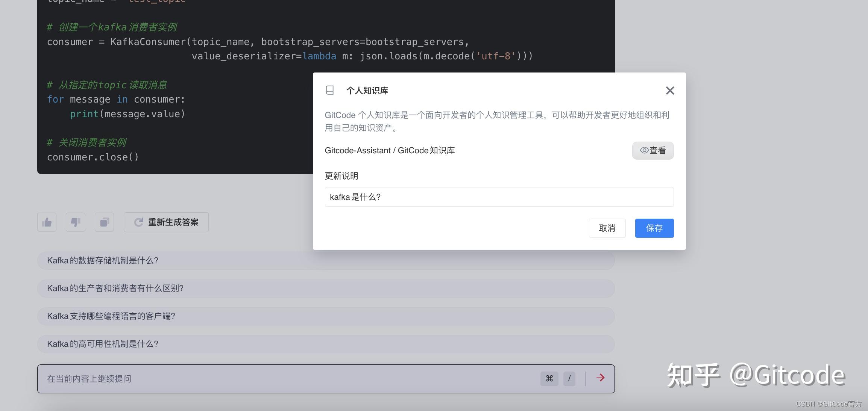This screenshot has width=868, height=411.
Task: Send the question via the red arrow icon
Action: [599, 378]
